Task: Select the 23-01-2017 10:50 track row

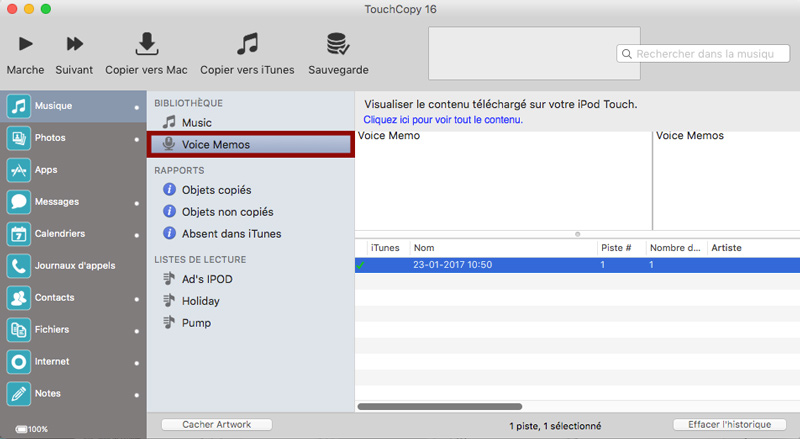Action: 577,265
